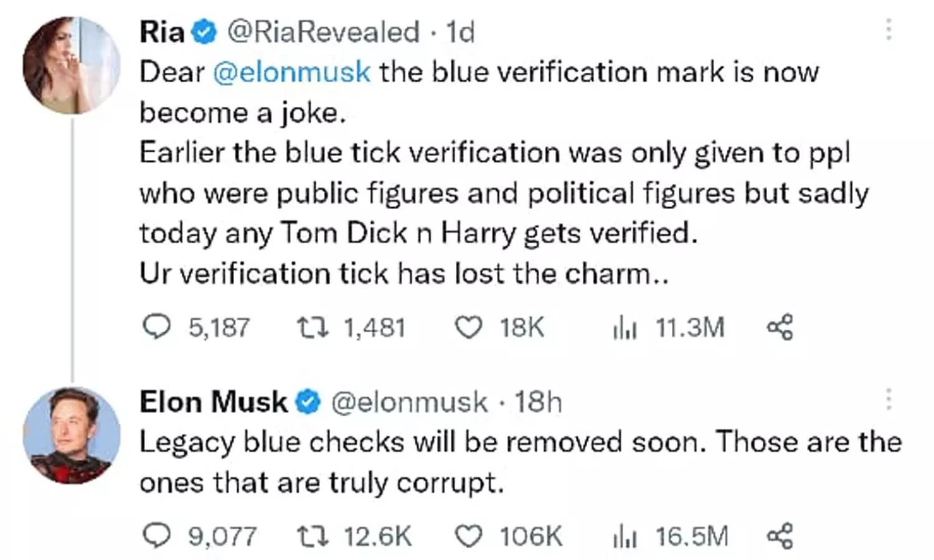Share Ria's tweet using share icon
This screenshot has width=934, height=560.
pos(780,327)
